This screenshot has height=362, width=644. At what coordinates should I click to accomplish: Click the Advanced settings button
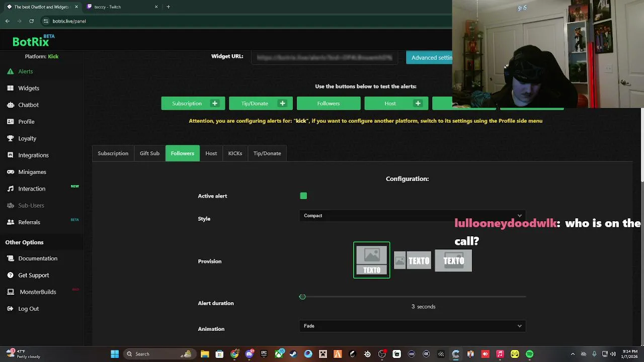[x=429, y=57]
